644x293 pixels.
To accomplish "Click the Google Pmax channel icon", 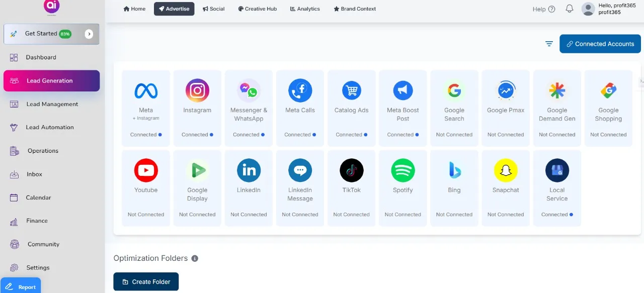I will [506, 91].
